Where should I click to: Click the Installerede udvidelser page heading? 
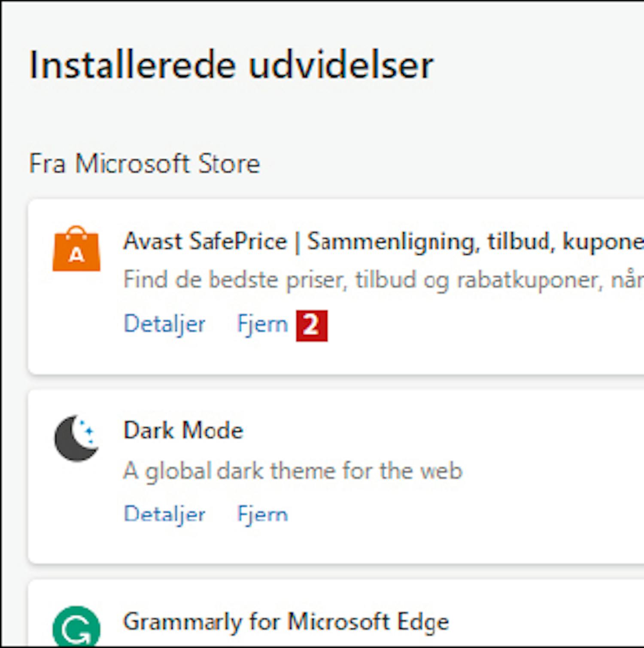tap(231, 65)
